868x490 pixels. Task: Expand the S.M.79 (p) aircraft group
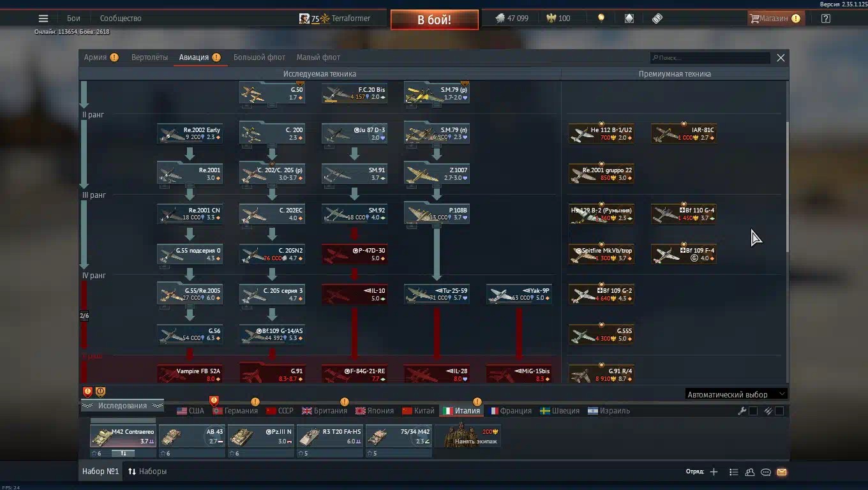tap(437, 93)
